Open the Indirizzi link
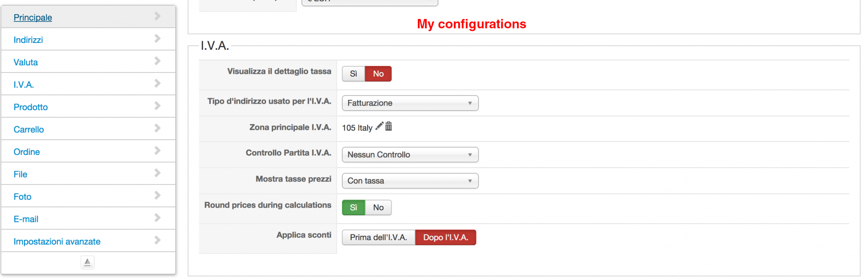 point(28,40)
